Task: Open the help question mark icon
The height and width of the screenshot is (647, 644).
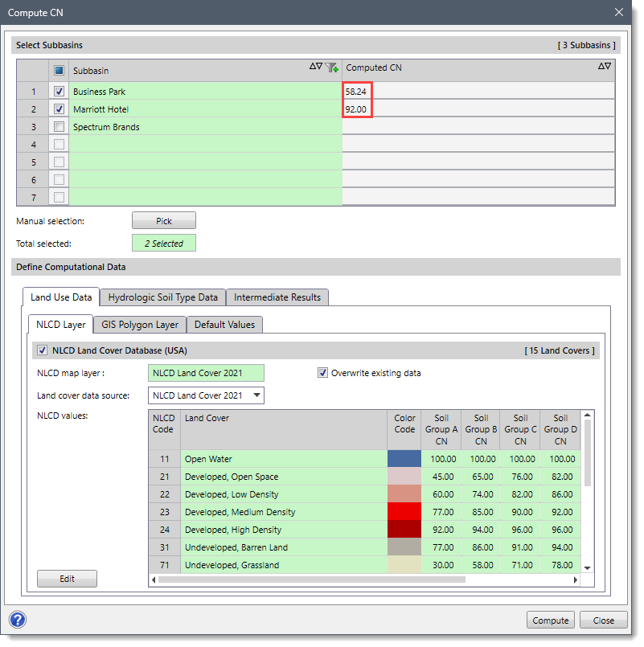Action: point(17,620)
